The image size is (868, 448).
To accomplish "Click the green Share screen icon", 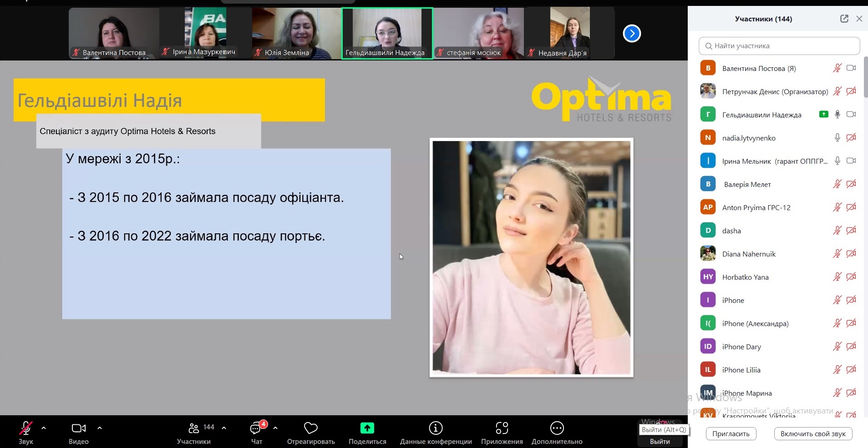I will 367,428.
